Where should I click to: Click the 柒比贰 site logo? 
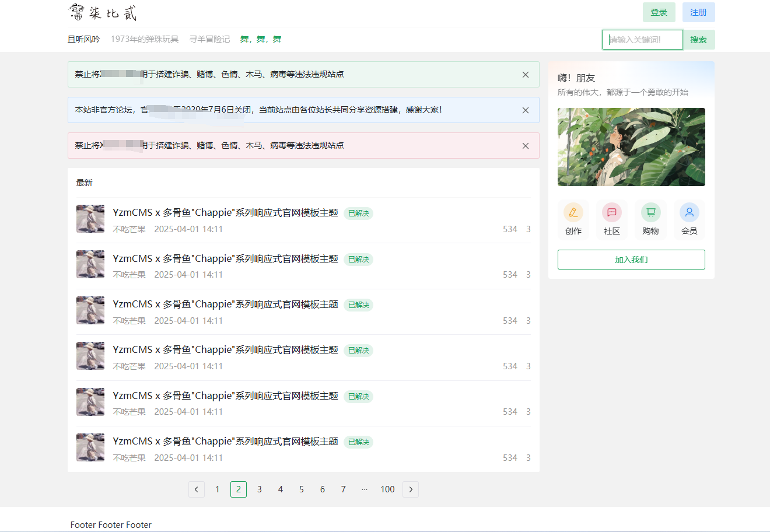[x=102, y=12]
